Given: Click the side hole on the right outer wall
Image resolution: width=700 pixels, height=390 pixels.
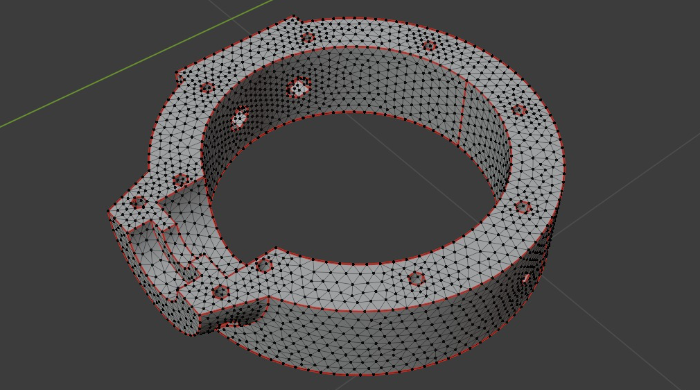Looking at the screenshot, I should 527,278.
